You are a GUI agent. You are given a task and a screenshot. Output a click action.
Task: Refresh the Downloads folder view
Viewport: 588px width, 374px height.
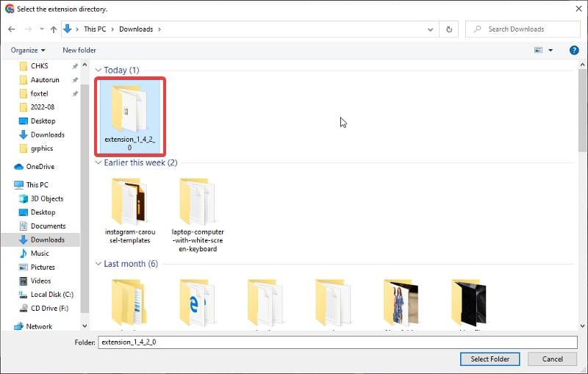[x=449, y=29]
